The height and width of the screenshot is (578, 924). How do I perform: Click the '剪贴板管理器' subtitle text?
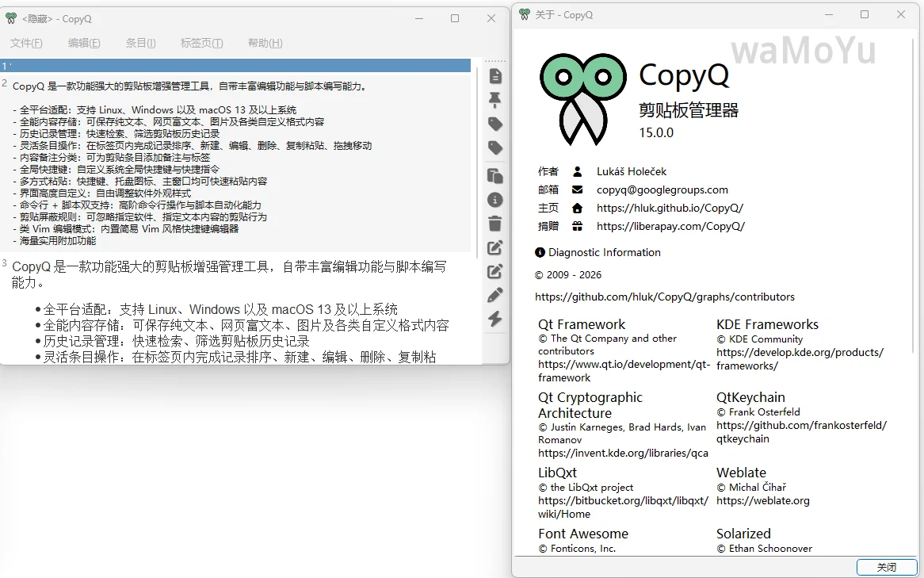point(689,110)
